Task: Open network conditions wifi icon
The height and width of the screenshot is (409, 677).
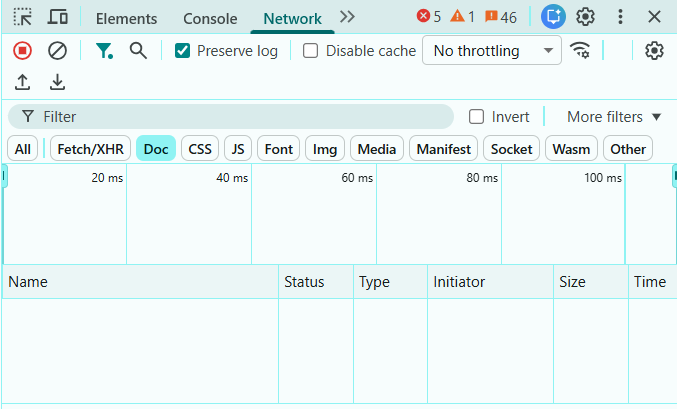Action: coord(580,50)
